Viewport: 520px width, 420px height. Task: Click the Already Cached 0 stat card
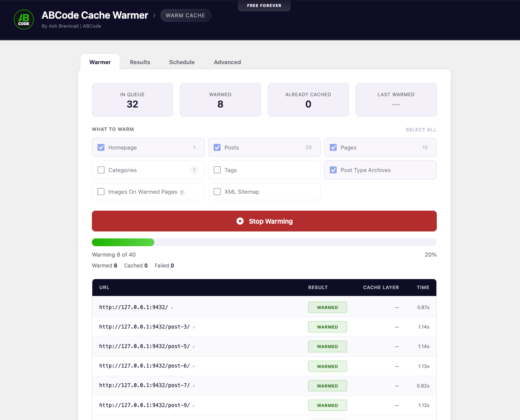point(309,100)
